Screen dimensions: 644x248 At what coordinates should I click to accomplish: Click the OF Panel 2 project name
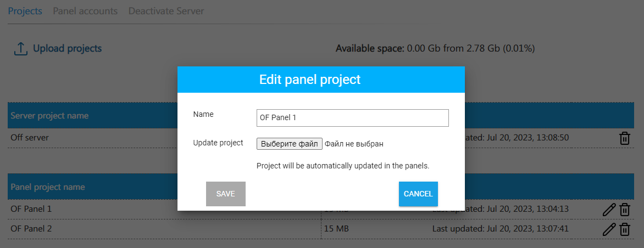31,228
